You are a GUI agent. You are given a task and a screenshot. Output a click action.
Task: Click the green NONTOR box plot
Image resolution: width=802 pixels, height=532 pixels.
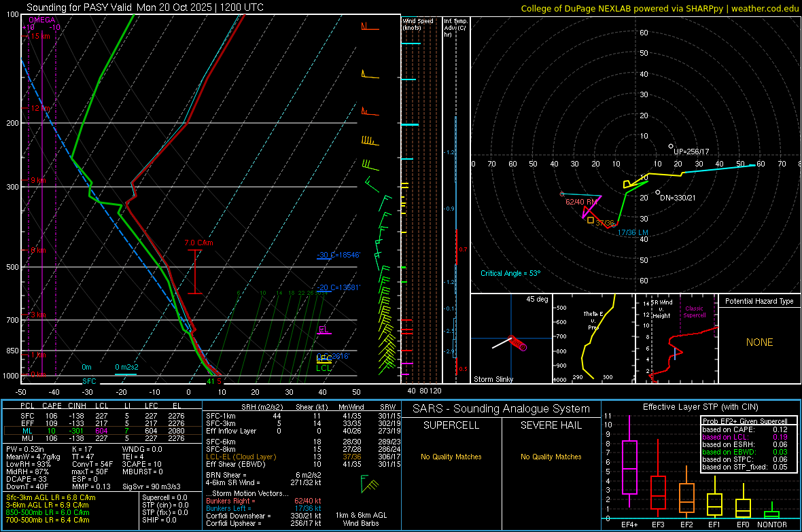(x=771, y=512)
